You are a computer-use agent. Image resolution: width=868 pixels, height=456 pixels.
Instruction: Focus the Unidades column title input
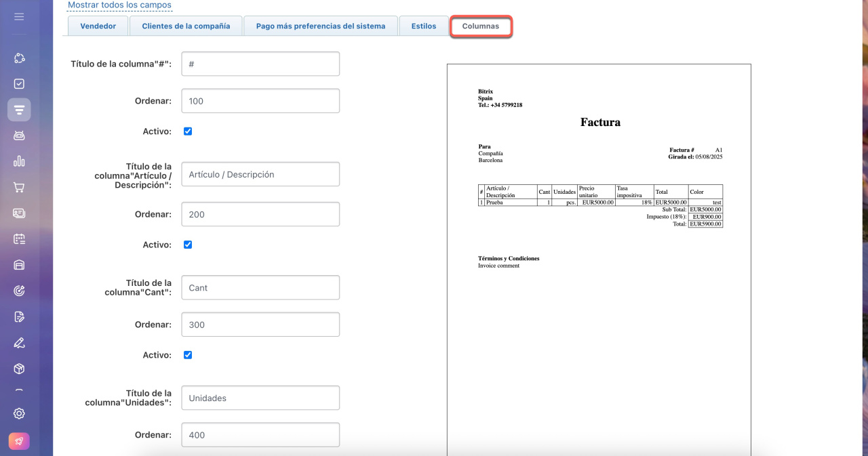tap(260, 398)
